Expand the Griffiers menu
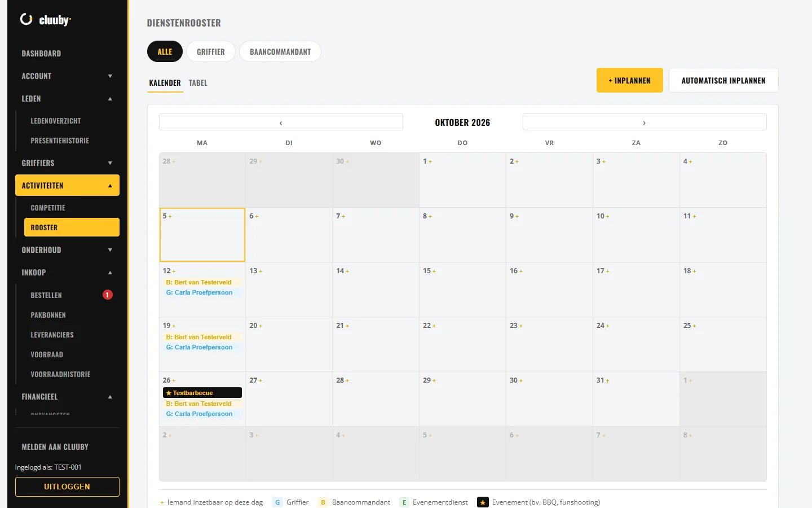Screen dimensions: 812x508 pos(67,163)
